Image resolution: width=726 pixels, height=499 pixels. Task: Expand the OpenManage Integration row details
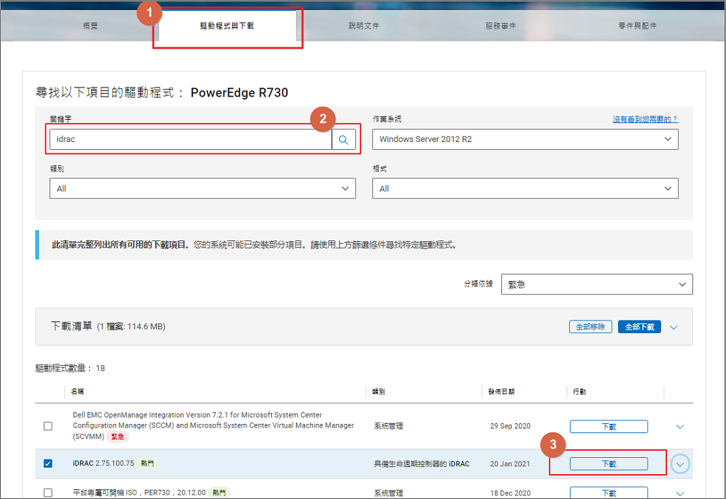[680, 426]
